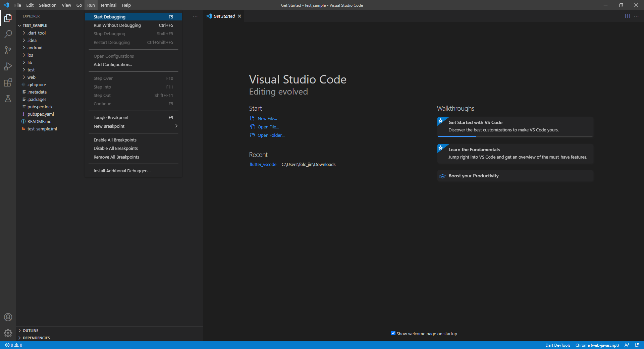The height and width of the screenshot is (349, 644).
Task: Open the Manage gear icon
Action: 8,333
